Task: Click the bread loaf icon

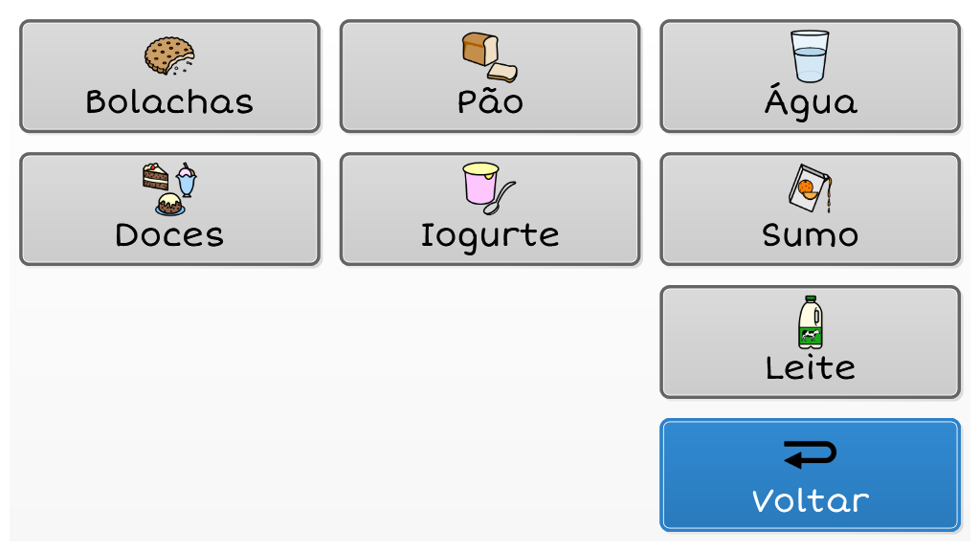Action: (490, 56)
